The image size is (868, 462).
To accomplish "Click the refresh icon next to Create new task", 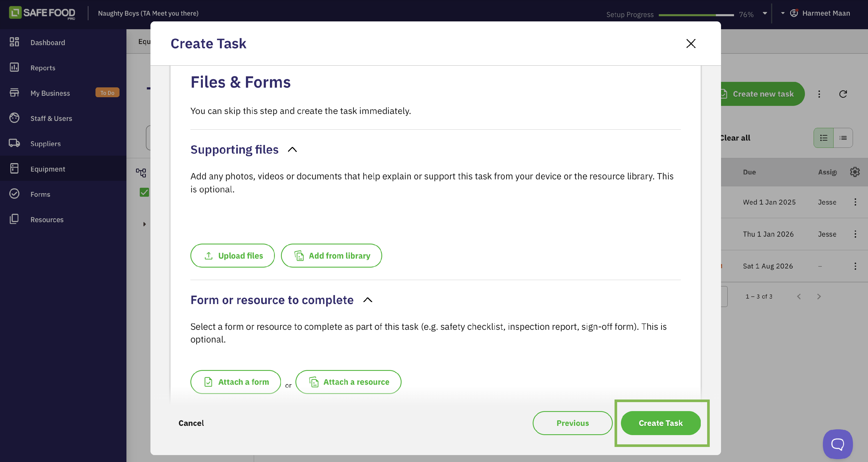I will pyautogui.click(x=843, y=94).
